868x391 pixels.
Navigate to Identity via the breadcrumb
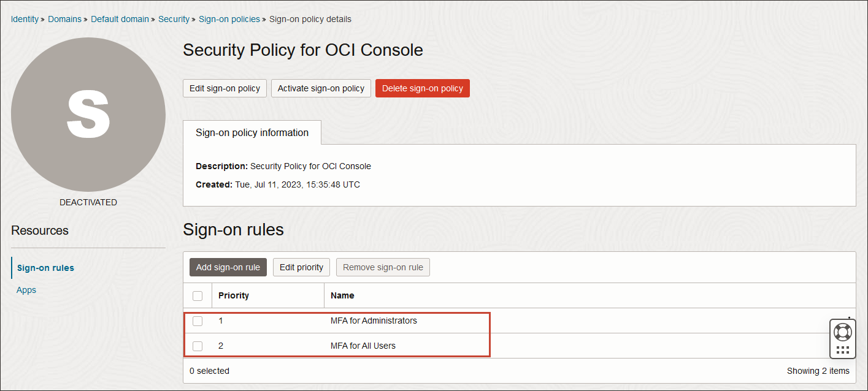tap(25, 19)
